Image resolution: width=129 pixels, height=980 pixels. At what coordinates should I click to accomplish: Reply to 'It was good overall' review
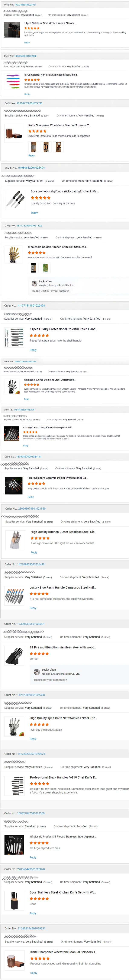point(34,552)
